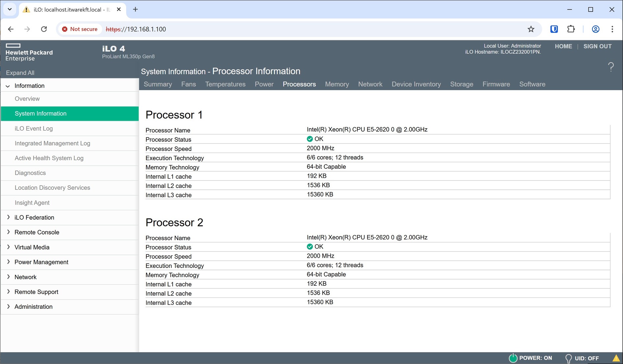The image size is (623, 364).
Task: Click Processor 1 speed value 2000 MHz
Action: 321,148
